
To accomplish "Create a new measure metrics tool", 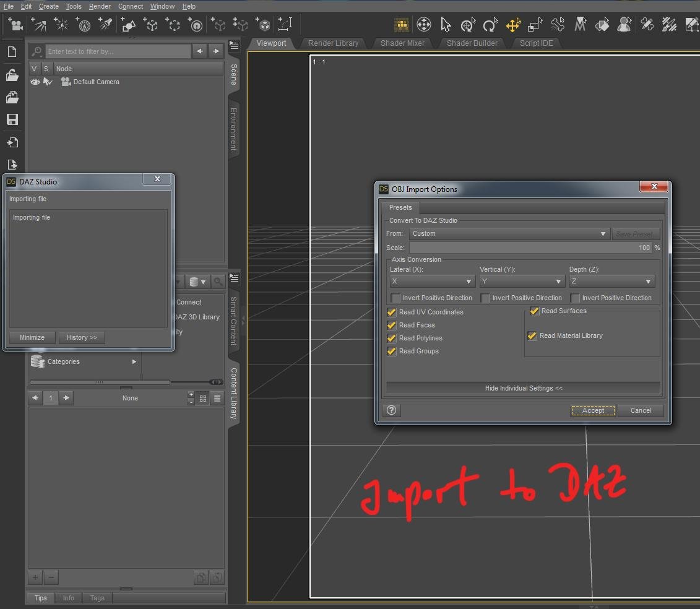I will tap(285, 24).
